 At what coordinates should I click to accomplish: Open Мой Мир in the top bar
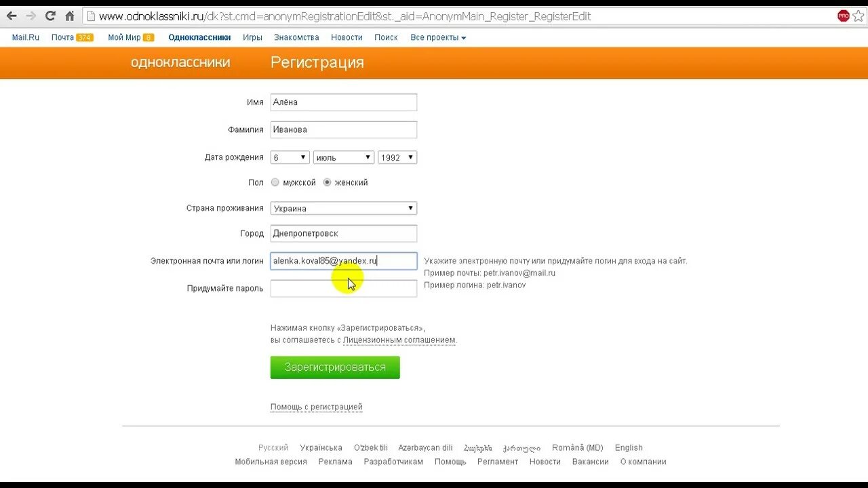pos(124,37)
